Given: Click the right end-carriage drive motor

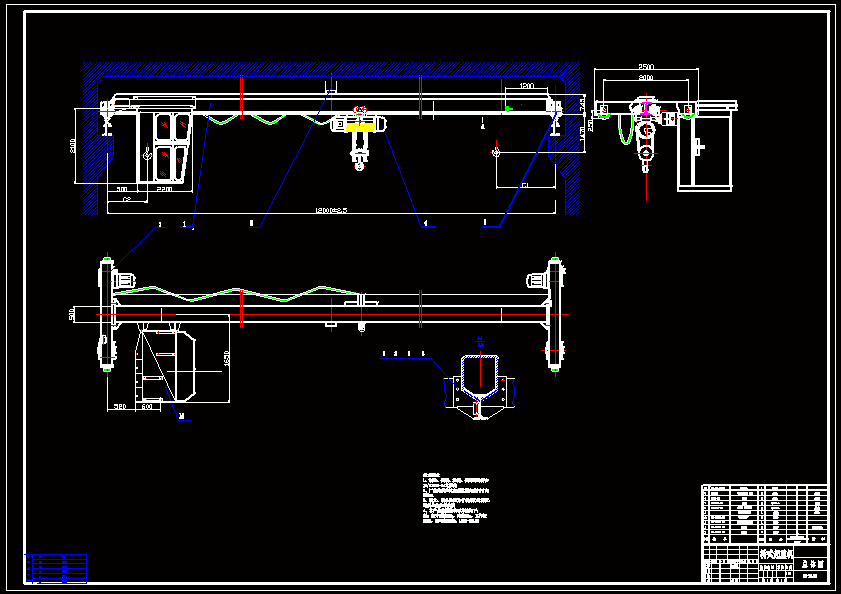Looking at the screenshot, I should point(538,280).
